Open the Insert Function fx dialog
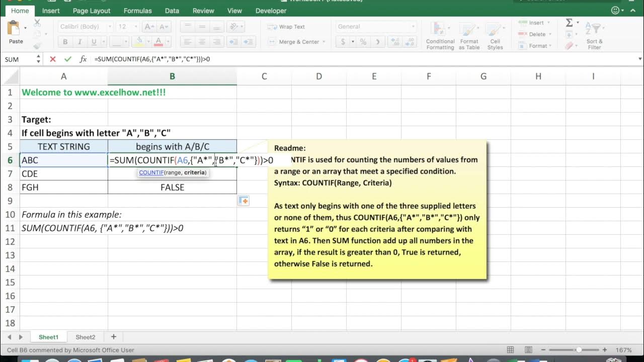 [83, 59]
